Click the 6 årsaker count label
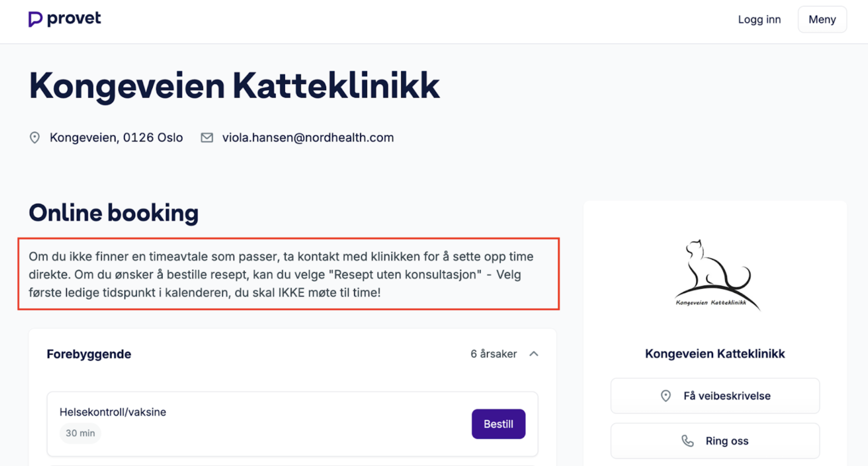The image size is (868, 466). [494, 354]
